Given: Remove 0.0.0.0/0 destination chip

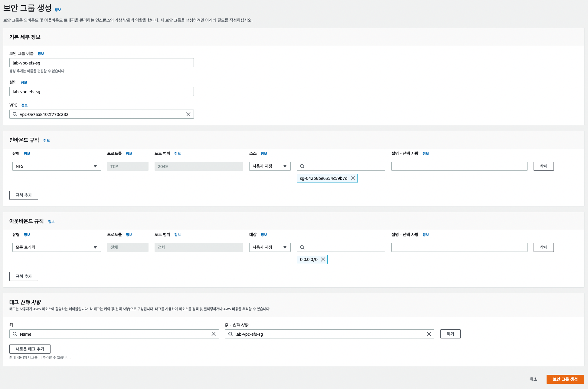Looking at the screenshot, I should pyautogui.click(x=323, y=259).
